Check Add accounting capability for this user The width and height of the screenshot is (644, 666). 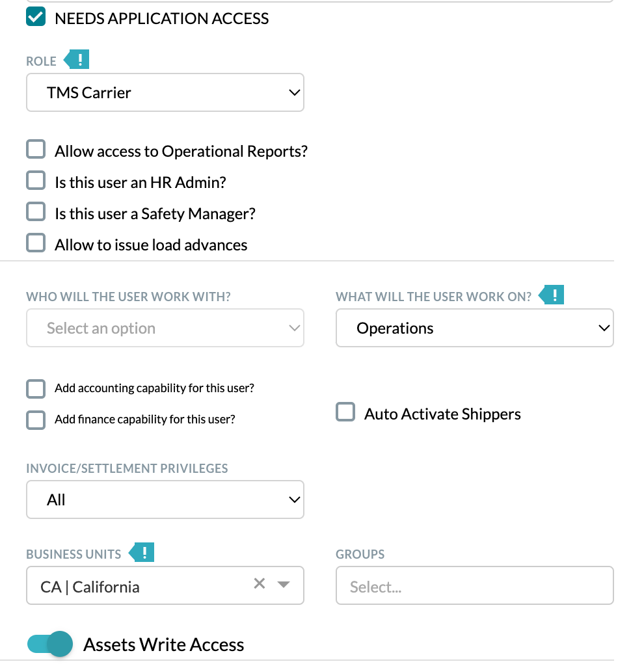(36, 389)
